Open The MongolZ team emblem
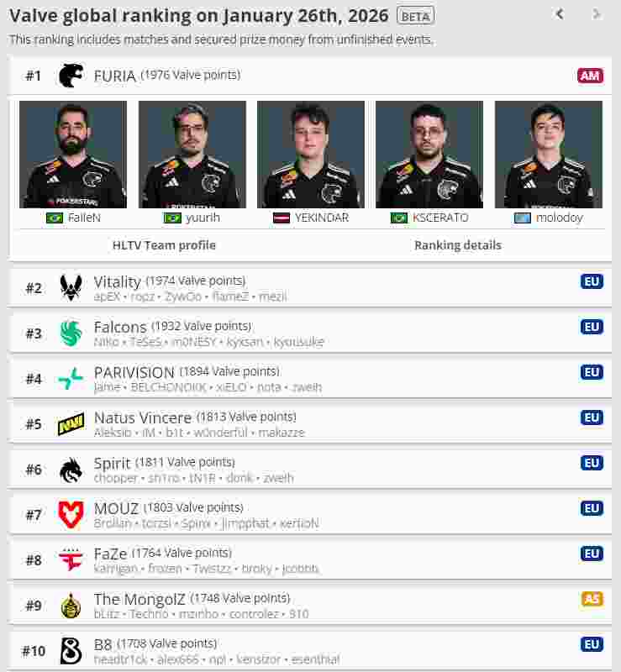The width and height of the screenshot is (621, 672). (x=71, y=606)
